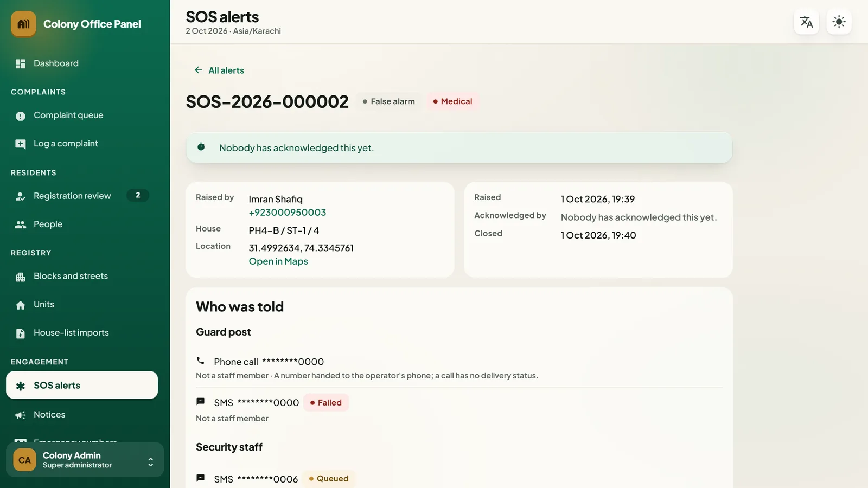Image resolution: width=868 pixels, height=488 pixels.
Task: Click the Registration review person icon
Action: point(21,196)
